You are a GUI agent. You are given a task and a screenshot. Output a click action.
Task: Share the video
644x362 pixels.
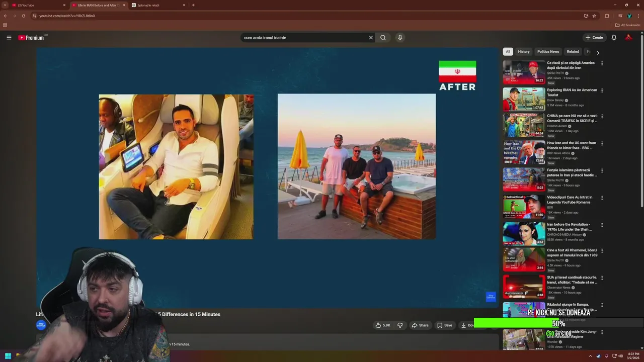coord(420,325)
